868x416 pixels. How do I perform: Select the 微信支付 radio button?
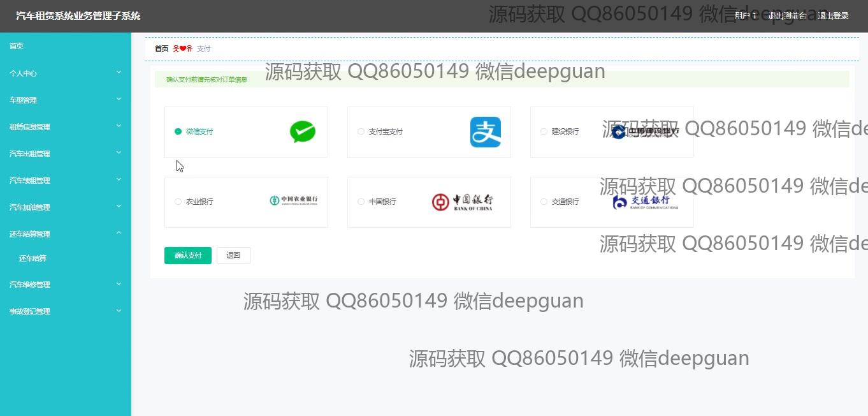click(x=178, y=131)
